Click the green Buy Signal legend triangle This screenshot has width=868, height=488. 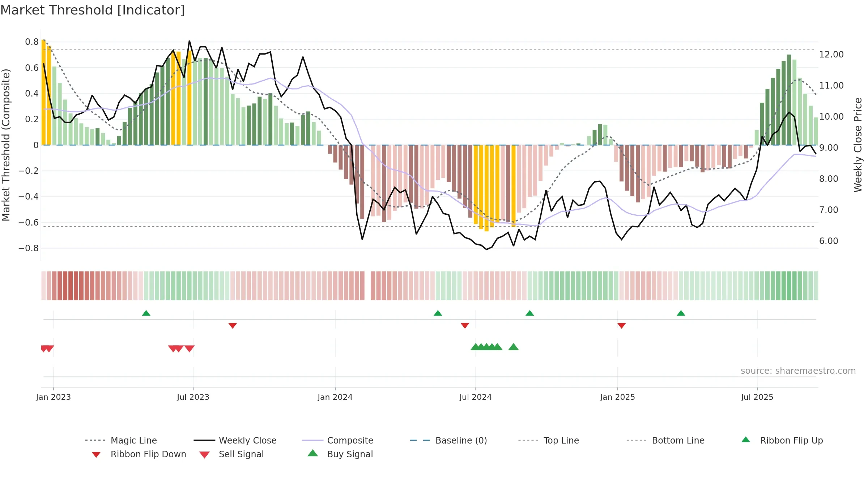pyautogui.click(x=312, y=453)
